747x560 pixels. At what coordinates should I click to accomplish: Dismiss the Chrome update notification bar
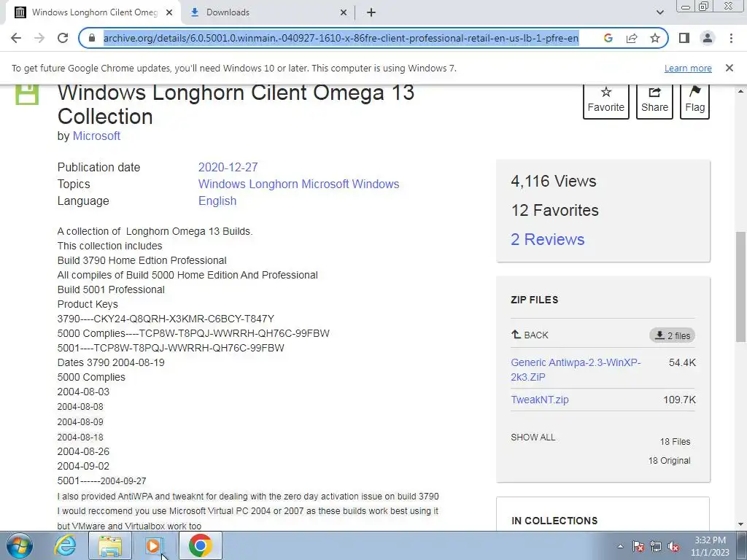[729, 68]
